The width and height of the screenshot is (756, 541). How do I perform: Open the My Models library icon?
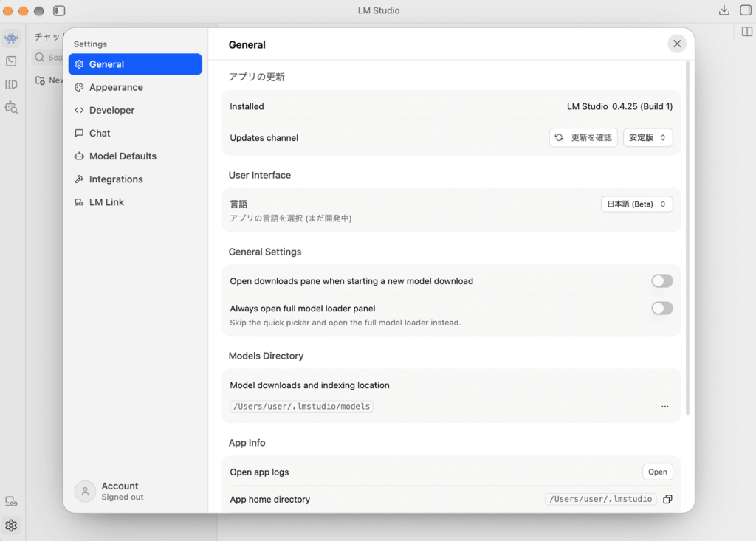pyautogui.click(x=11, y=84)
